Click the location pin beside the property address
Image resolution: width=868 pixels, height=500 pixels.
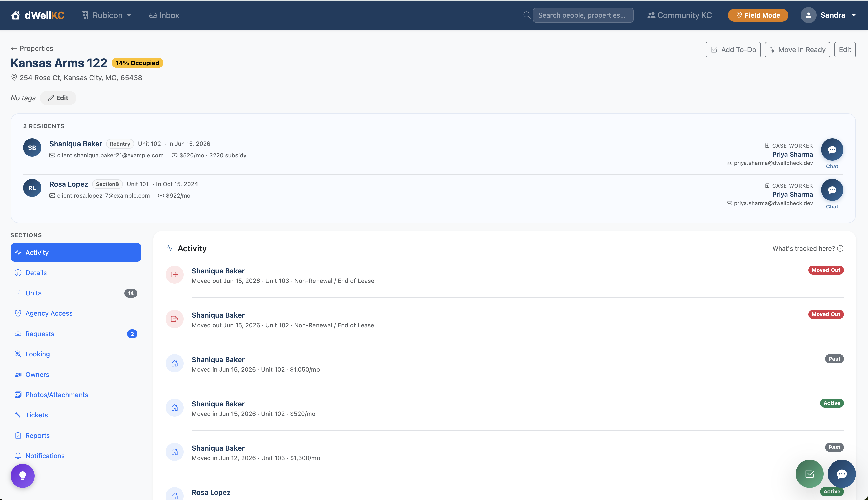(14, 78)
